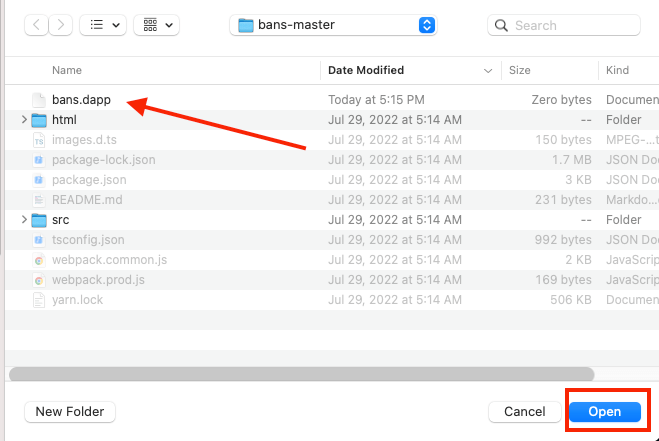Click the back navigation arrow
This screenshot has height=441, width=659.
click(36, 25)
